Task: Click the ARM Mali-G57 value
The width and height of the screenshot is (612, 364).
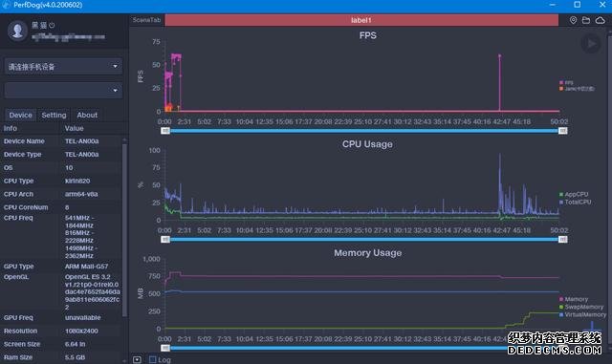Action: 86,267
